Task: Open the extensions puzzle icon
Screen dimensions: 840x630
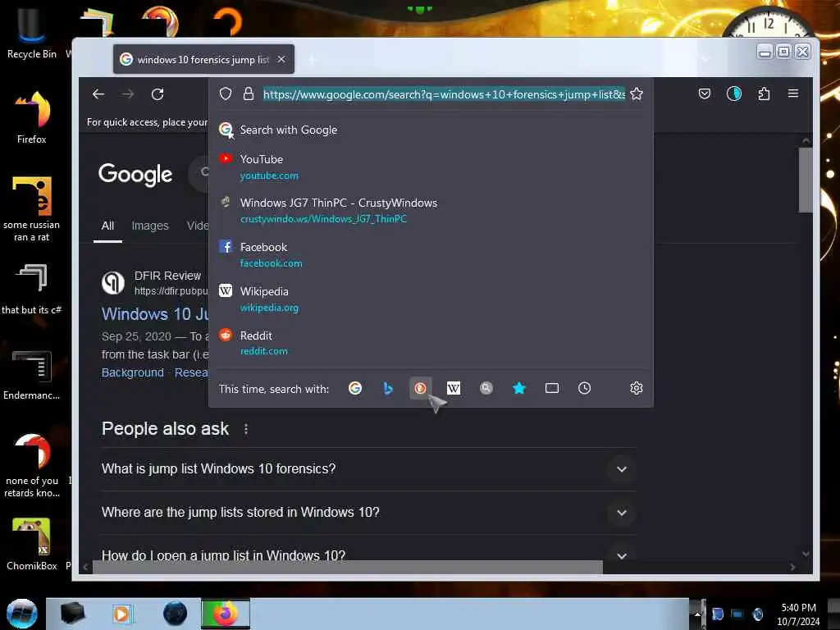Action: pos(764,94)
